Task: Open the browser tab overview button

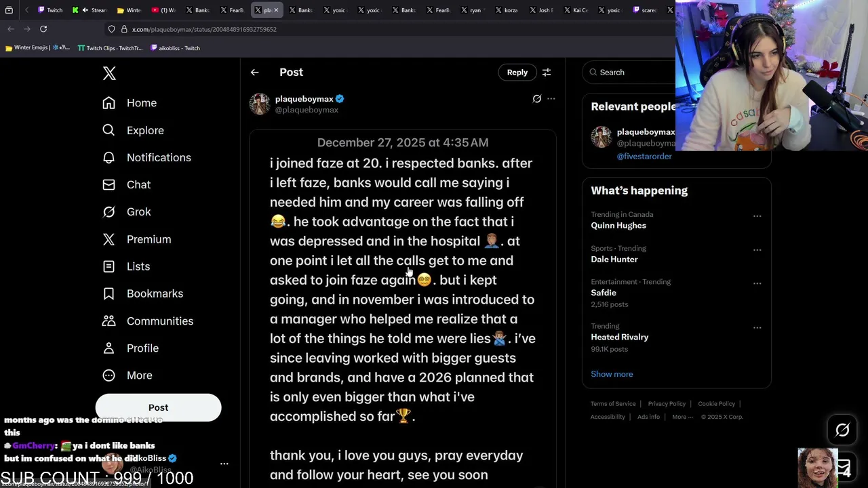Action: coord(9,10)
